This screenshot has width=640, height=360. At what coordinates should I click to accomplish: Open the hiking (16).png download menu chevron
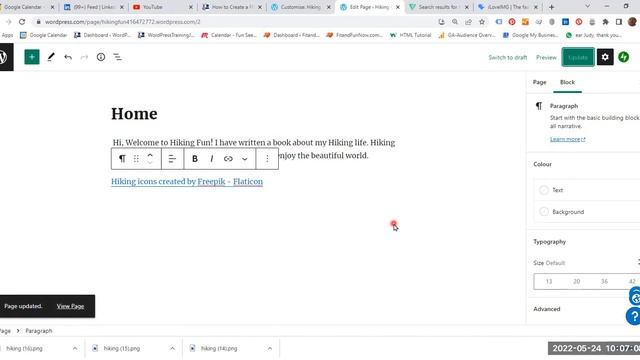tap(75, 348)
